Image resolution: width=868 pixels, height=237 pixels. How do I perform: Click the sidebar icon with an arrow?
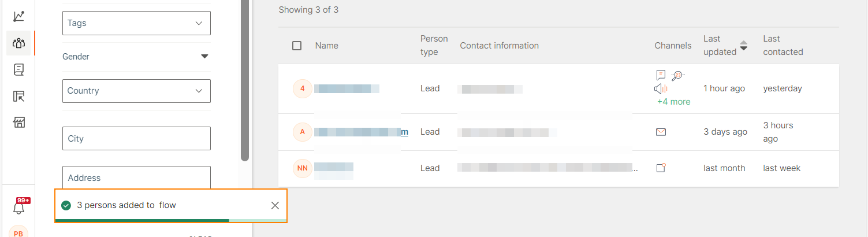pyautogui.click(x=18, y=96)
